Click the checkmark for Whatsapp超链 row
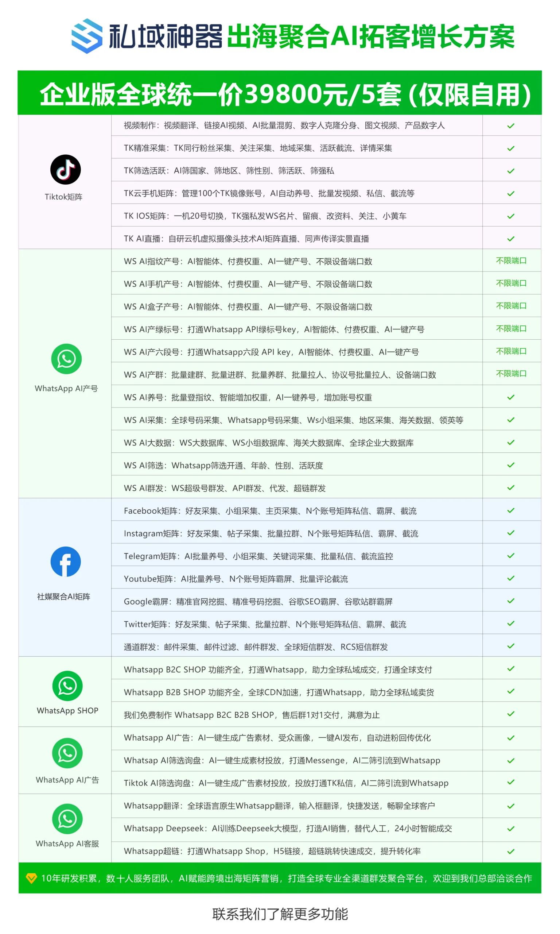This screenshot has height=934, width=560. click(510, 851)
